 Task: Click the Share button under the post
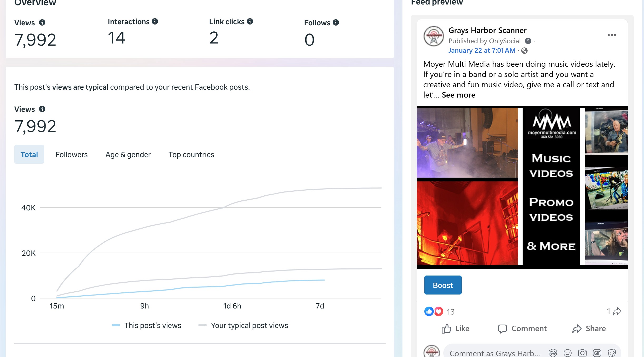pyautogui.click(x=589, y=329)
